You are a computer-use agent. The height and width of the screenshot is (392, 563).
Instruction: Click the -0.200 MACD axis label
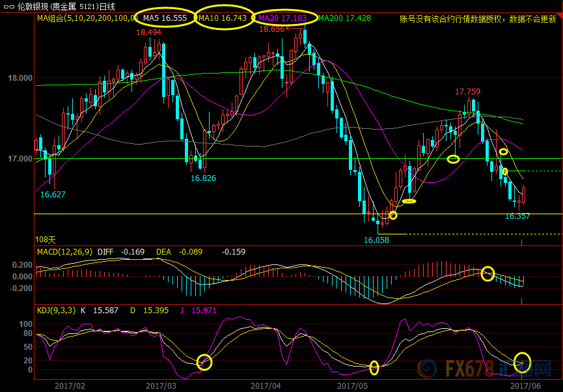click(21, 288)
